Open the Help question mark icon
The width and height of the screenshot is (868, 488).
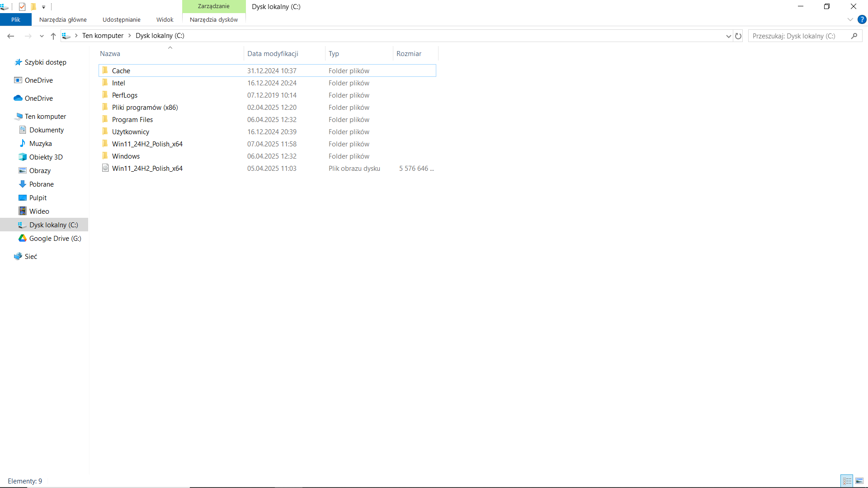pyautogui.click(x=862, y=19)
